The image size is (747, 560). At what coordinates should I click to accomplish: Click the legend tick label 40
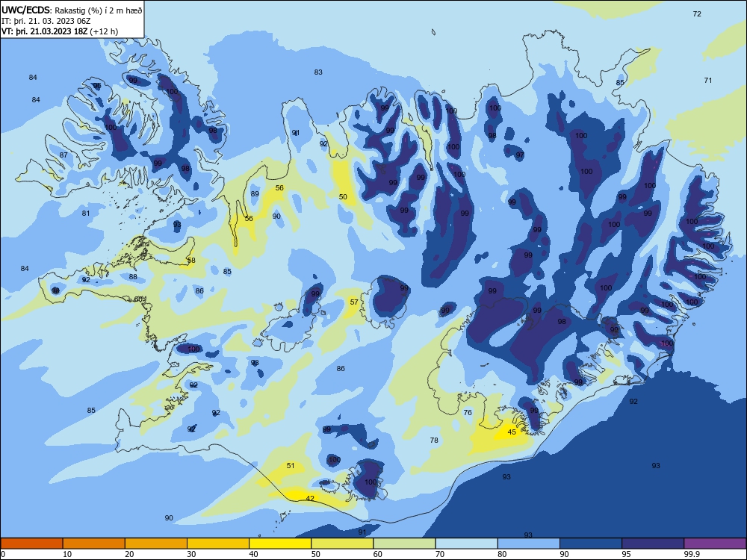click(x=254, y=554)
